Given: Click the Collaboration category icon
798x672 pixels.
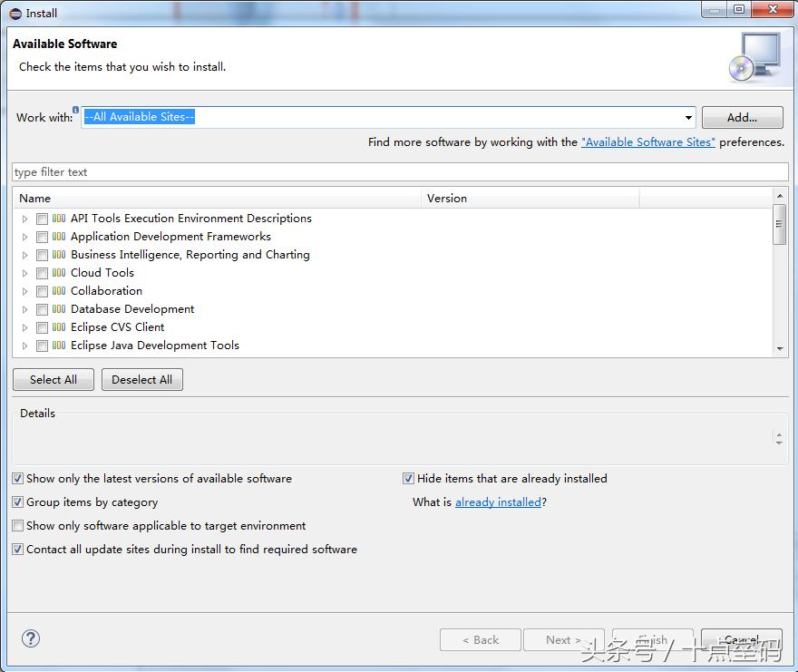Looking at the screenshot, I should click(59, 291).
